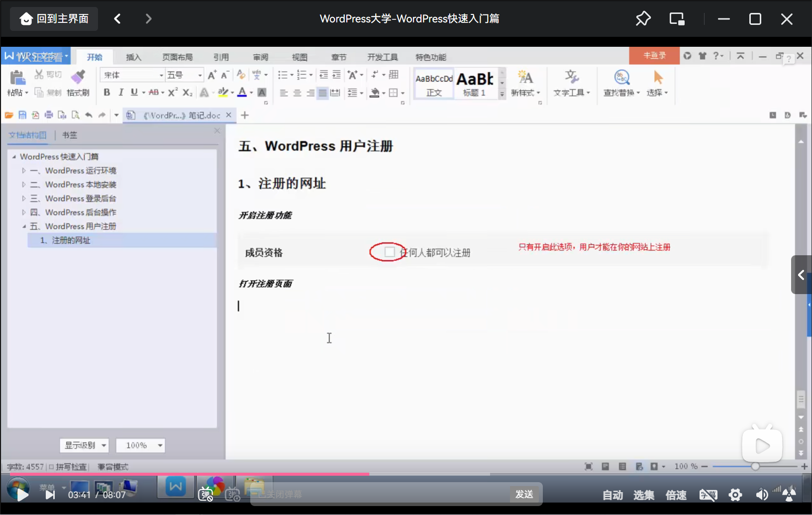Open the font color dropdown arrow

pos(251,93)
